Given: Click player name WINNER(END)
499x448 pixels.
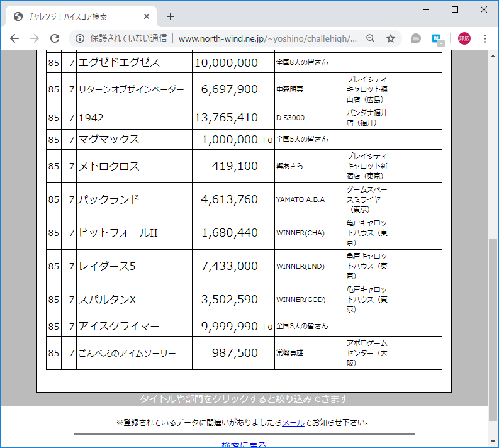Looking at the screenshot, I should coord(300,266).
